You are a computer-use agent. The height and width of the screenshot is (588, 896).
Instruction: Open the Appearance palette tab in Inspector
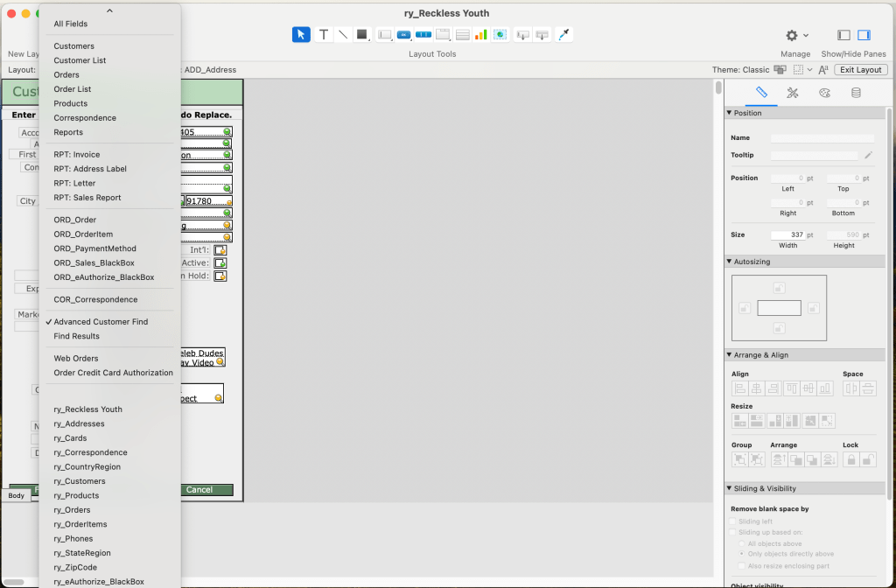(x=824, y=93)
